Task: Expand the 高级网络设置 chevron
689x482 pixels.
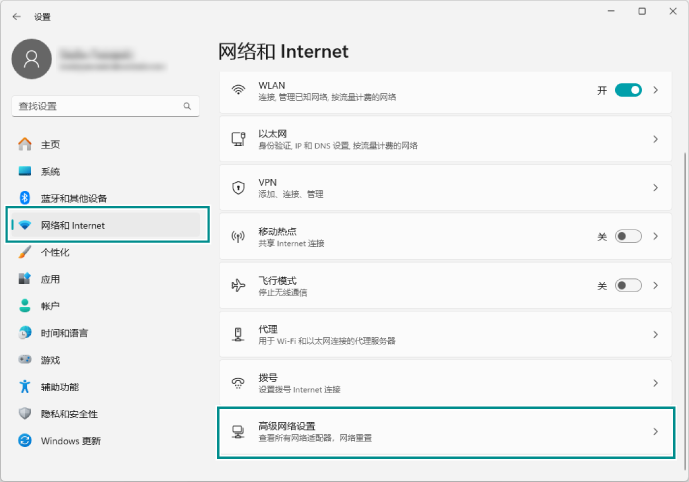Action: pyautogui.click(x=656, y=432)
